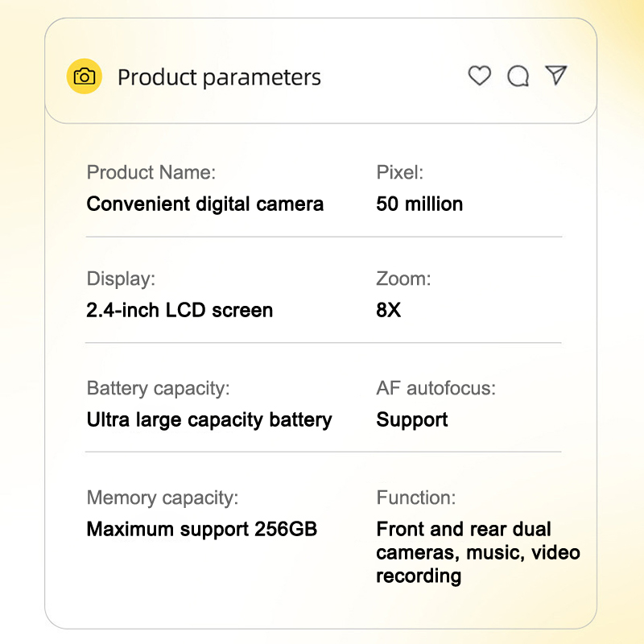Click the Product parameters heading
Image resolution: width=644 pixels, height=644 pixels.
(x=219, y=77)
